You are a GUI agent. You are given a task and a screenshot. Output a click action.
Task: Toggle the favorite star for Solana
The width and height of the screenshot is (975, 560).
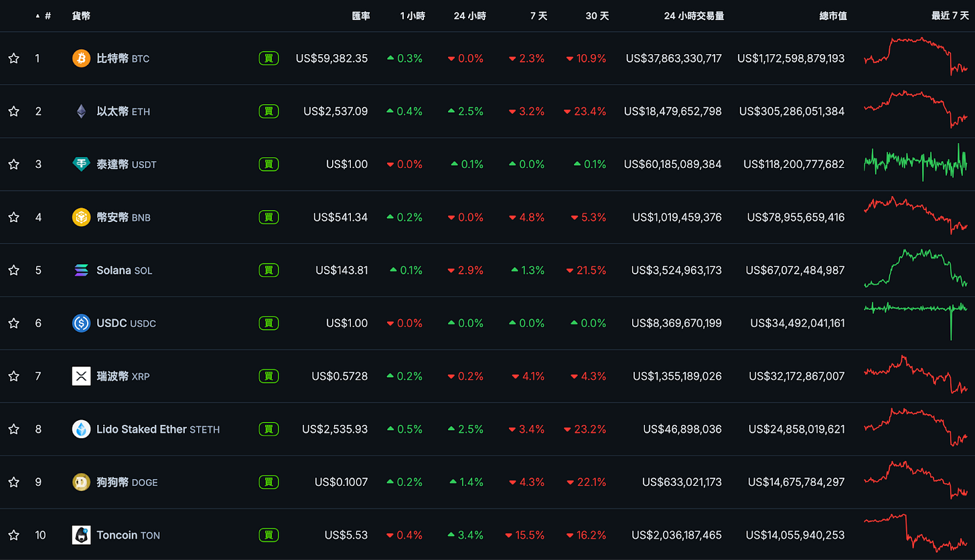(13, 270)
